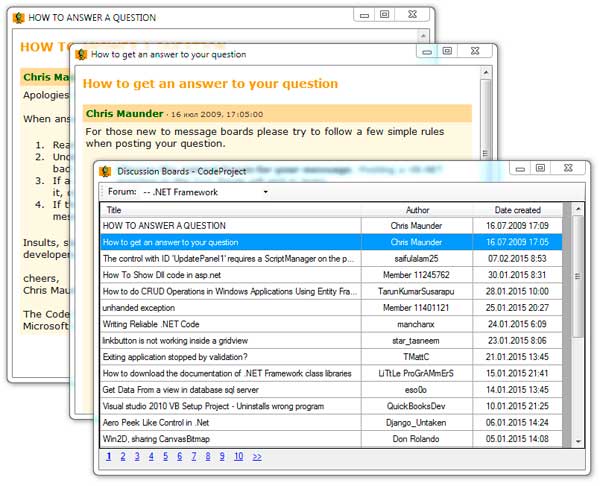Screen dimensions: 600x486
Task: Click app icon of 'How to get an answer' window
Action: pos(81,54)
